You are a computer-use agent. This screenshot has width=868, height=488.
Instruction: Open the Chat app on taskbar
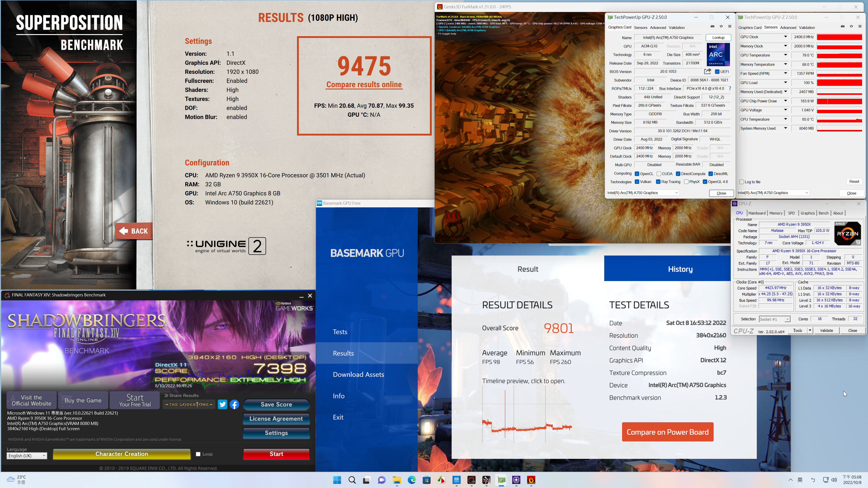(382, 480)
